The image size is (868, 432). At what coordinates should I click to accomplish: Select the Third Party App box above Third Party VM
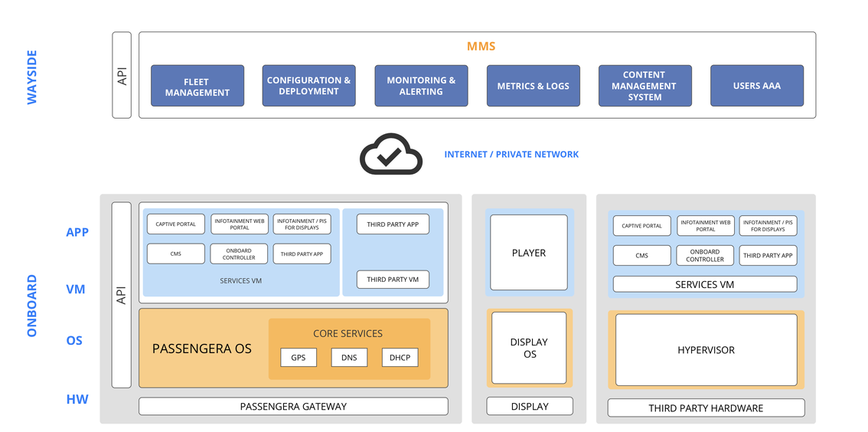pos(393,224)
